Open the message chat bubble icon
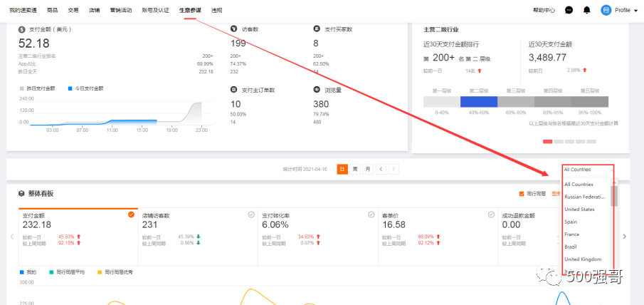Screen dimensions: 644x305 [569, 10]
